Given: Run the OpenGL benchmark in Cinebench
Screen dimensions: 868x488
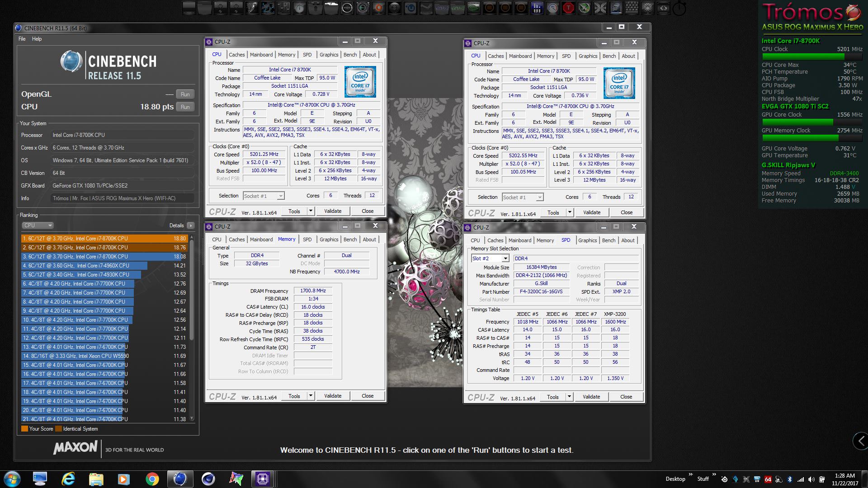Looking at the screenshot, I should coord(185,94).
